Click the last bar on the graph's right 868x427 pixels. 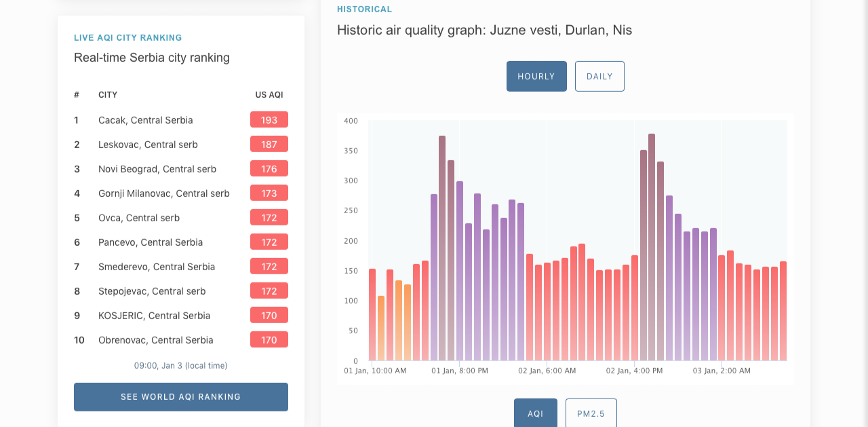(783, 311)
